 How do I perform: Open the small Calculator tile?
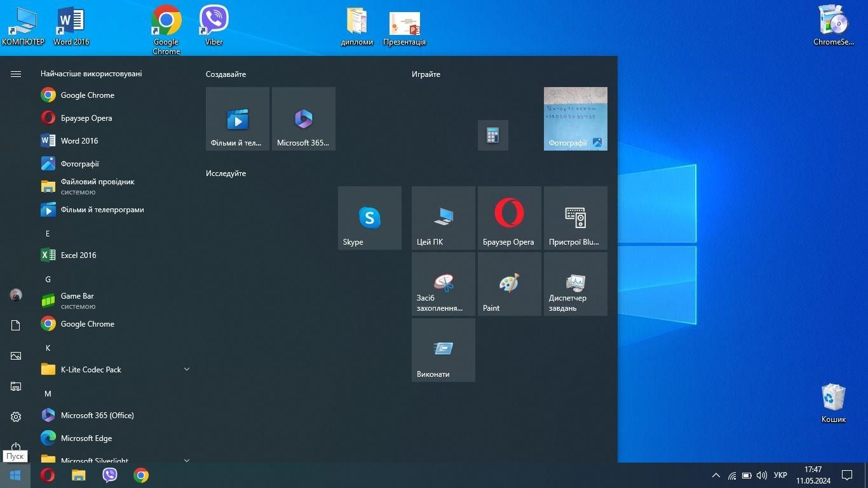[493, 135]
